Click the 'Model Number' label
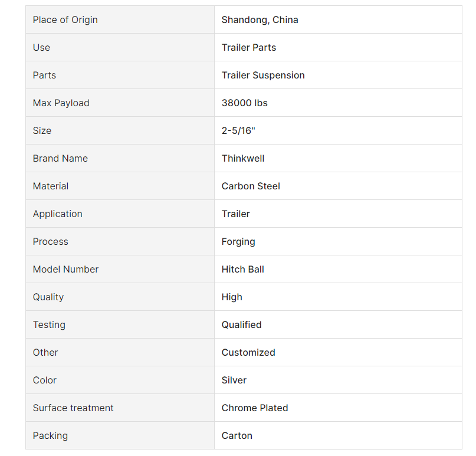Viewport: 476px width, 456px height. pyautogui.click(x=65, y=269)
